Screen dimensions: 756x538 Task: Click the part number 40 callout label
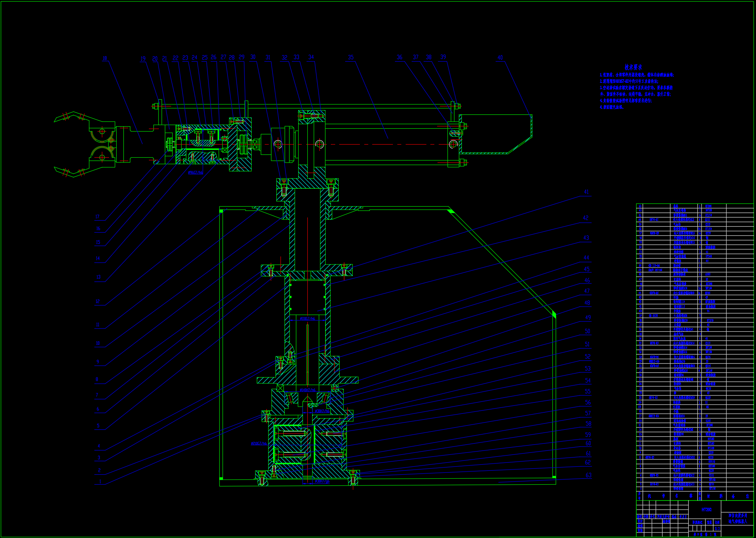click(x=500, y=58)
